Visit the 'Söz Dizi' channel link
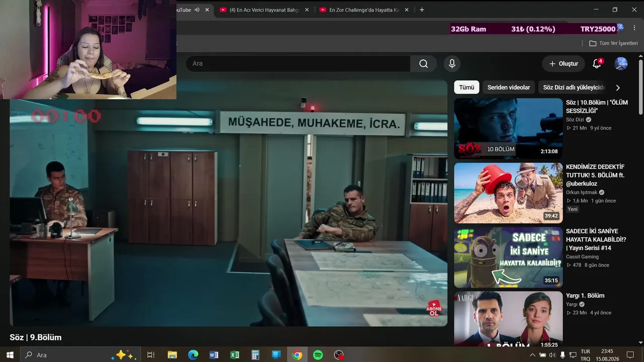Screen dimensions: 644x362 [x=575, y=120]
